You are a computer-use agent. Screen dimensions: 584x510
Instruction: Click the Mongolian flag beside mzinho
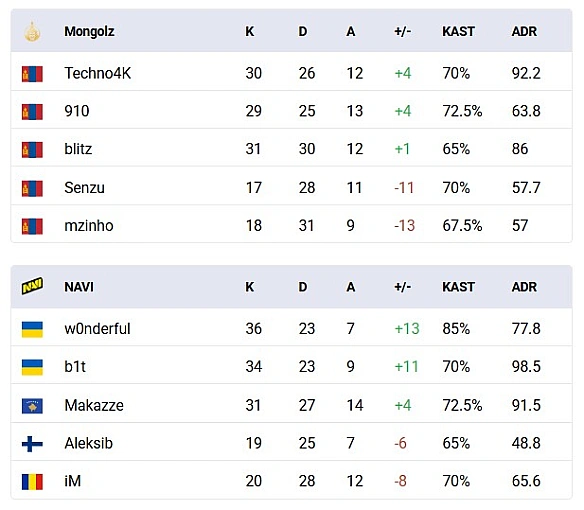(32, 226)
